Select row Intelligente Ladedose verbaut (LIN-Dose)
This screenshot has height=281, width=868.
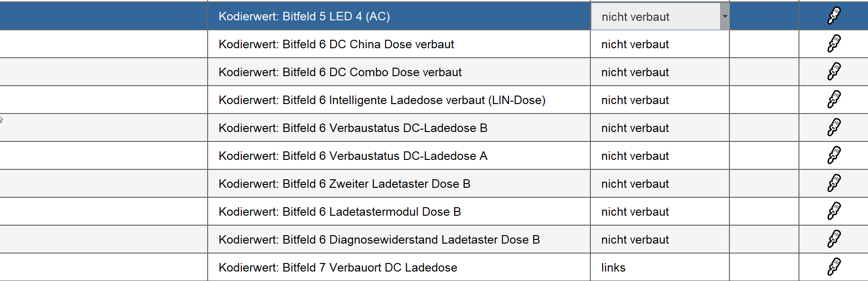point(382,100)
